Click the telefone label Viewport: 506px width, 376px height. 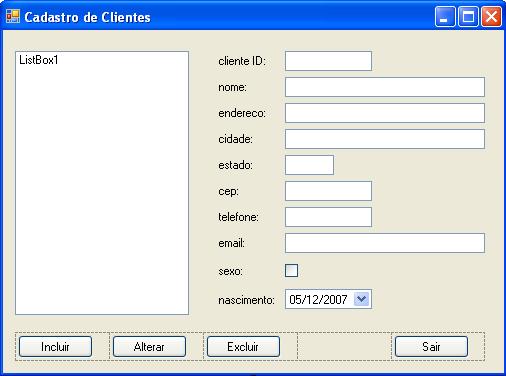238,217
